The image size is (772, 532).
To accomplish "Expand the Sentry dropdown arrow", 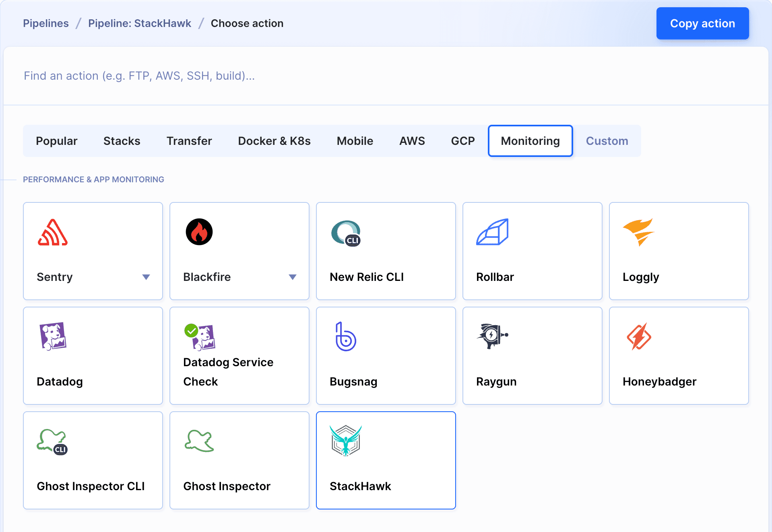I will (146, 277).
